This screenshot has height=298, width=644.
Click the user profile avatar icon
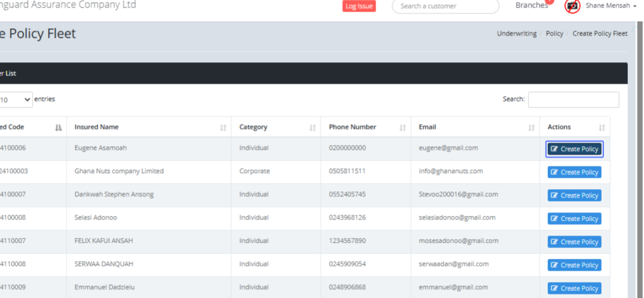[573, 6]
